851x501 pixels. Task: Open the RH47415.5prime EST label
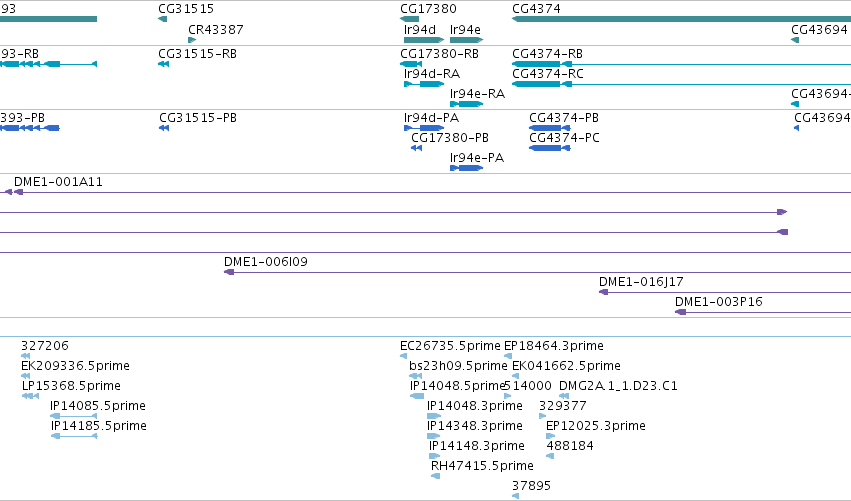(x=482, y=466)
